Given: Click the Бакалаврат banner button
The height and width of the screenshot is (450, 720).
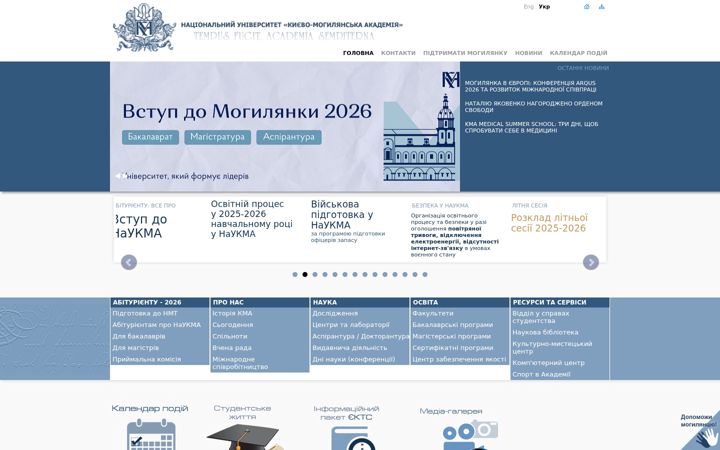Looking at the screenshot, I should pos(150,137).
